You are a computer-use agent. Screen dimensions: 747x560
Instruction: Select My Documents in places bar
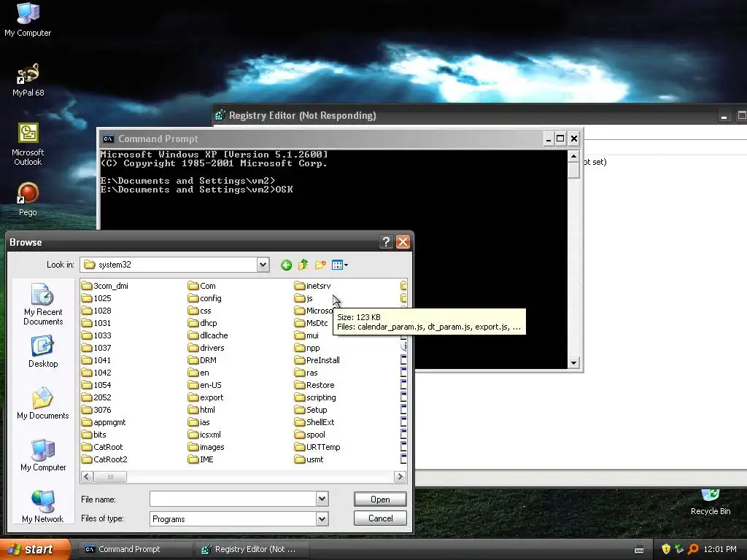pos(43,403)
